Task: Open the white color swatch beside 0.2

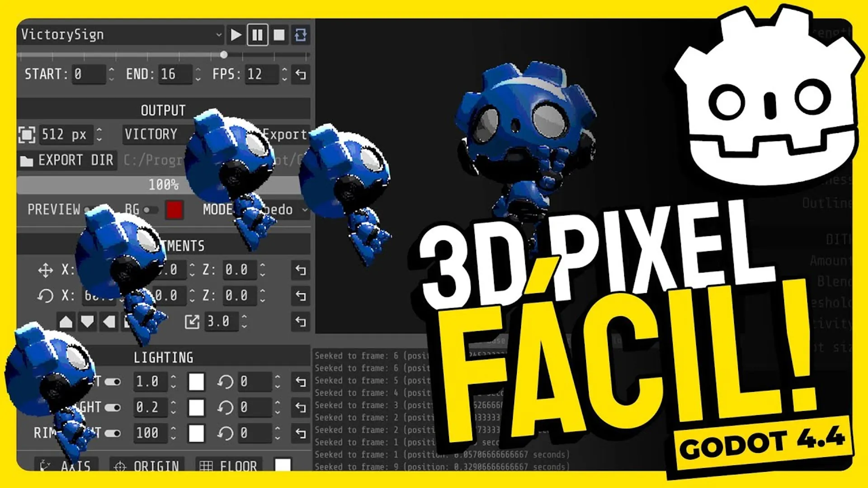Action: click(196, 408)
